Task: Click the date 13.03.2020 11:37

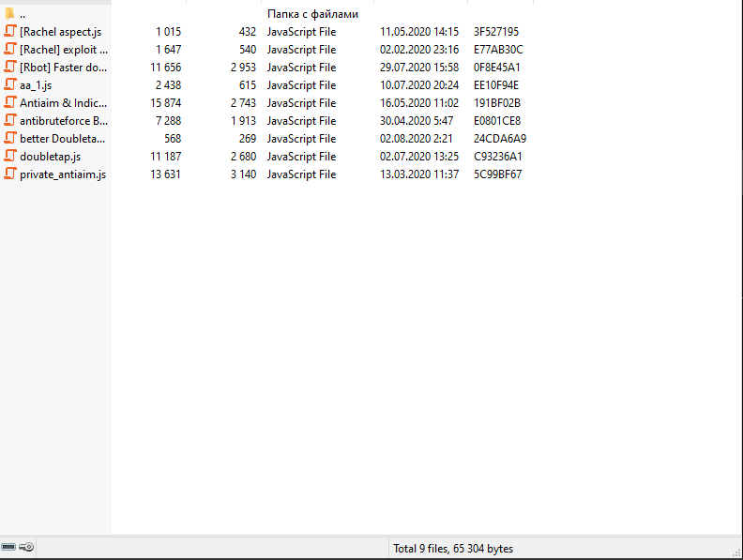Action: [419, 174]
